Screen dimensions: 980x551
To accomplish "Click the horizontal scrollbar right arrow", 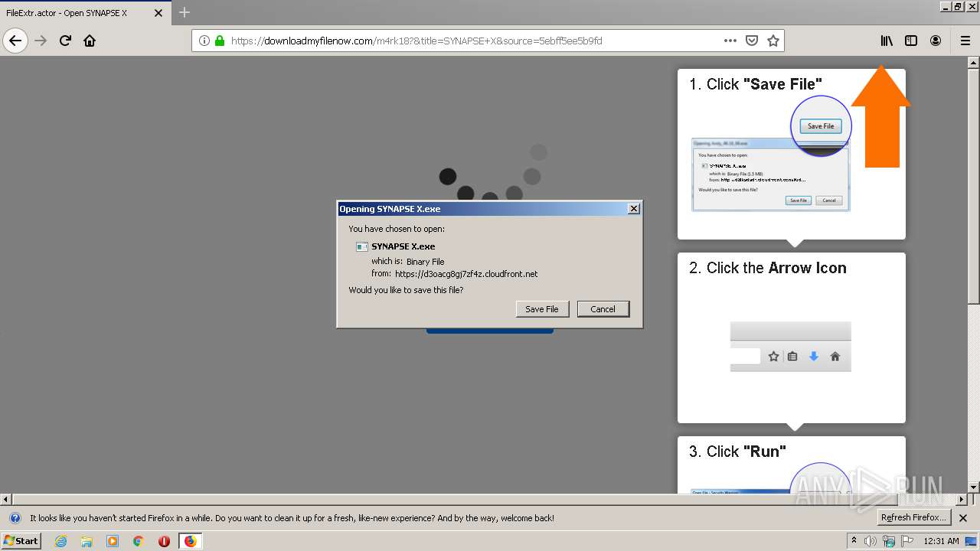I will coord(962,499).
